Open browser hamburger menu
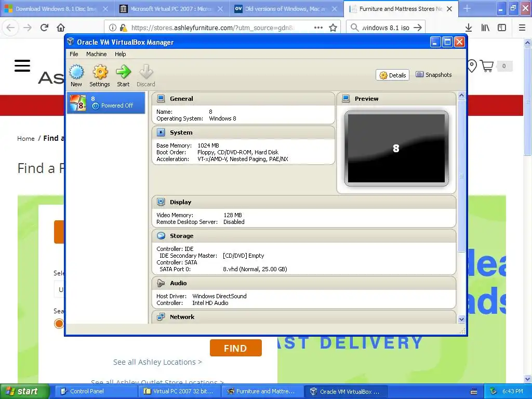 click(x=522, y=28)
